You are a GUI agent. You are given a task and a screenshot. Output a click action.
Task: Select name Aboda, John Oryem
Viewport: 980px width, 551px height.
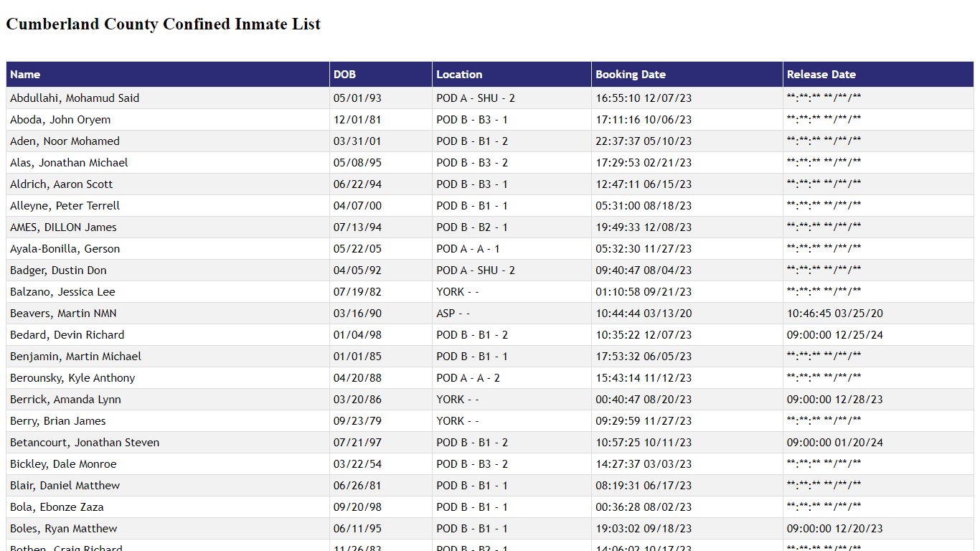pyautogui.click(x=60, y=120)
